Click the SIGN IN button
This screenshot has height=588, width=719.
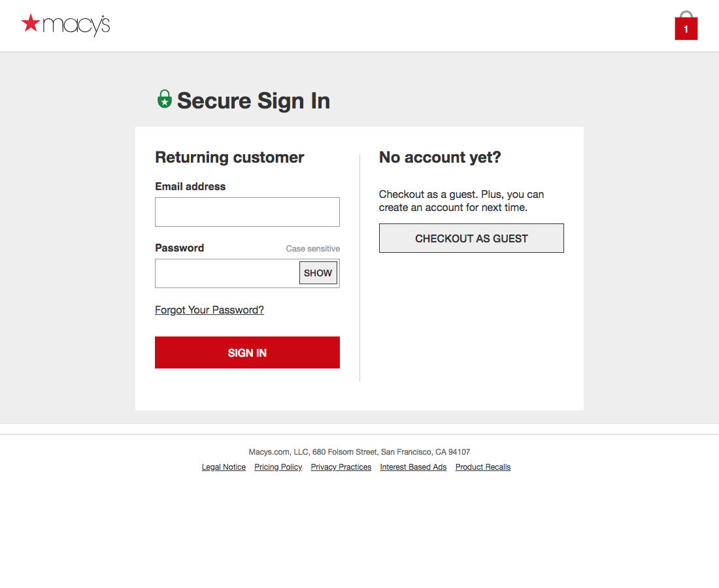(x=247, y=352)
